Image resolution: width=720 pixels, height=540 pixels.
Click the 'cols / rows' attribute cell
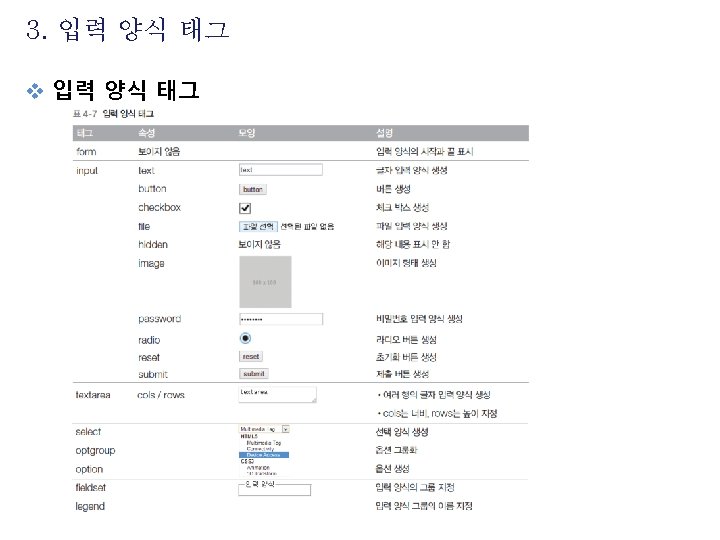tap(161, 395)
